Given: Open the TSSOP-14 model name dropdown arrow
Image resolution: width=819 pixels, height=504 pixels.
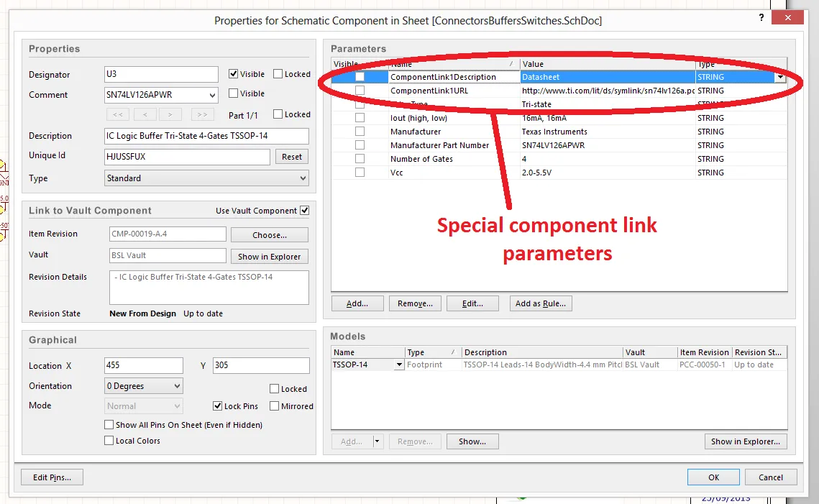Looking at the screenshot, I should tap(399, 365).
